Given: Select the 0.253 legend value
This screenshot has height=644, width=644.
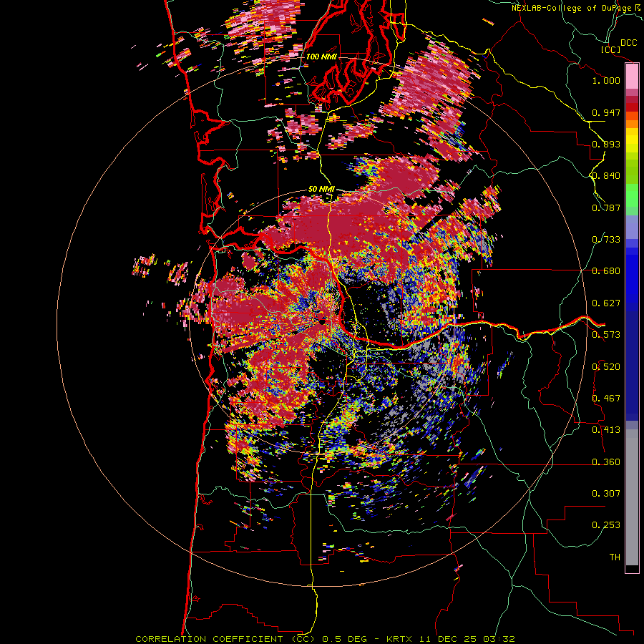Looking at the screenshot, I should (x=606, y=525).
